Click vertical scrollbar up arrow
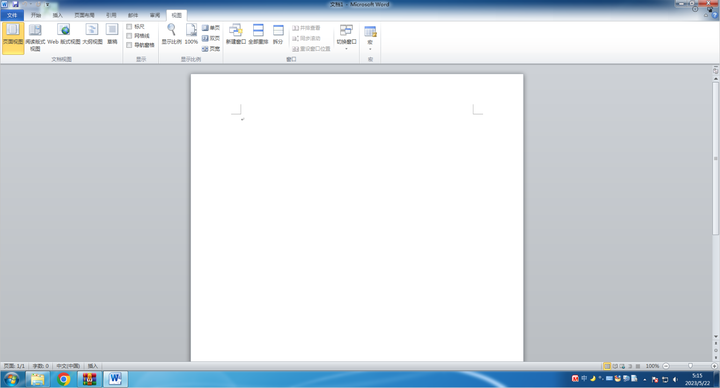This screenshot has width=720, height=388. (715, 79)
